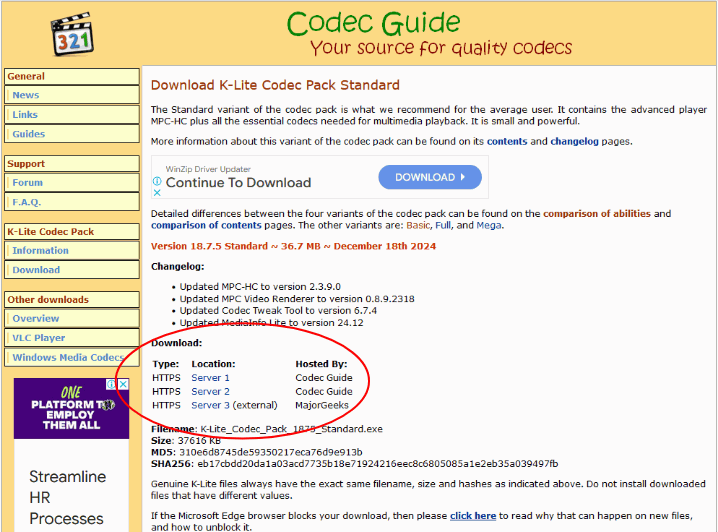Click the purple 'One Platform' ad image
Viewport: 718px width, 532px height.
click(x=71, y=408)
